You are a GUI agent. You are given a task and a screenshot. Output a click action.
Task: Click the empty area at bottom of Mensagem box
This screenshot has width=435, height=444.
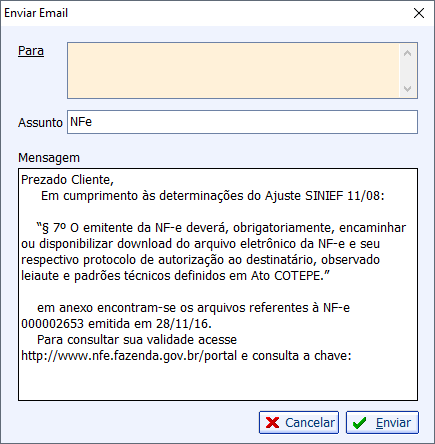point(218,382)
